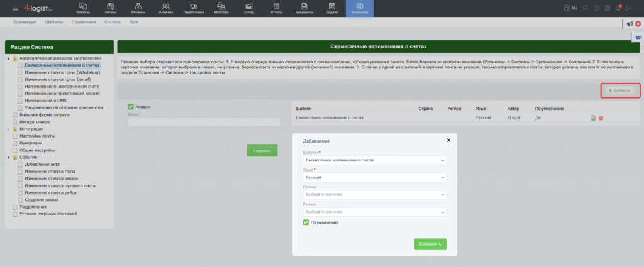Viewport: 644px width, 267px height.
Task: Click the hamburger menu icon
Action: pyautogui.click(x=15, y=8)
